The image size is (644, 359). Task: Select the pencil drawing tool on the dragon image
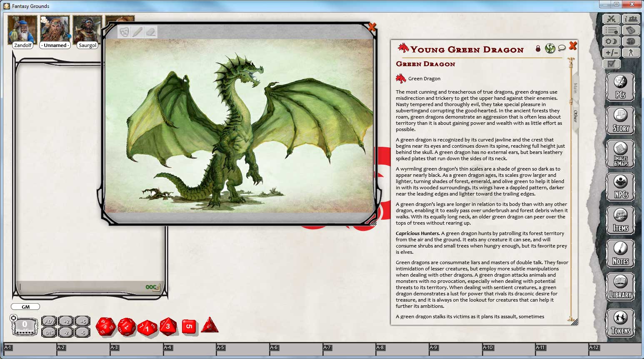tap(137, 32)
